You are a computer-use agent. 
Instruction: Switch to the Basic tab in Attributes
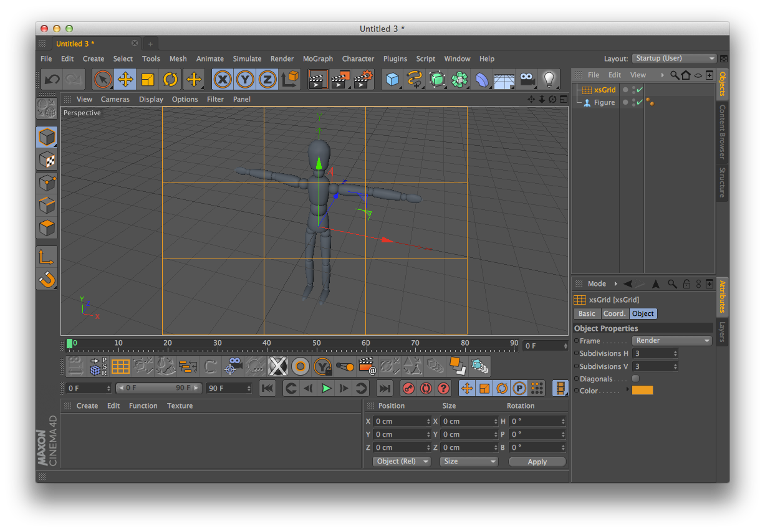tap(587, 313)
